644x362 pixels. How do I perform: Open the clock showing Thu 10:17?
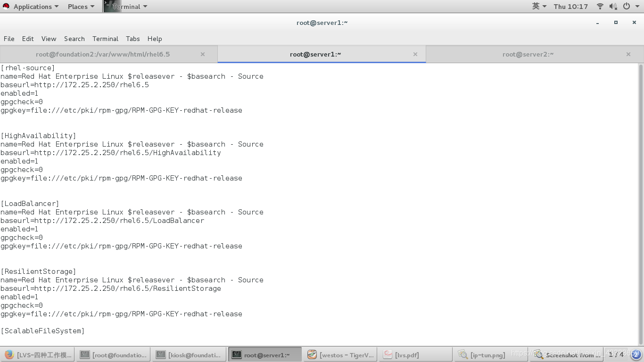[571, 7]
